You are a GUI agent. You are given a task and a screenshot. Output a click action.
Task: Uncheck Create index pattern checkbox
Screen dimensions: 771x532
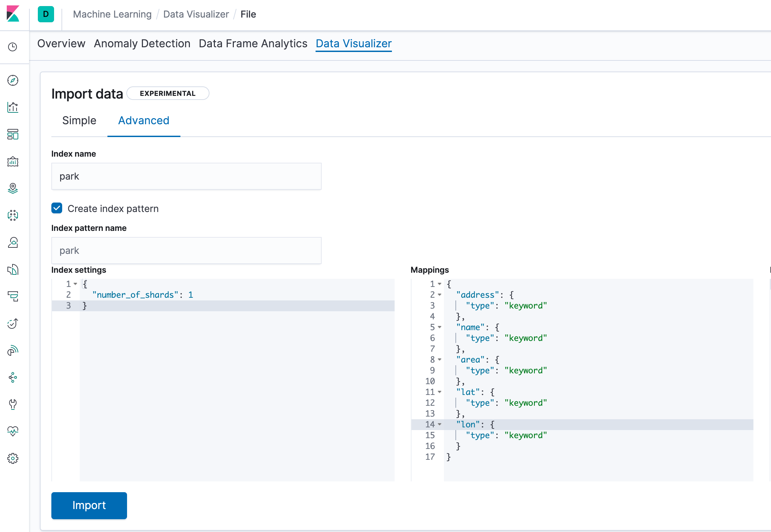point(57,208)
